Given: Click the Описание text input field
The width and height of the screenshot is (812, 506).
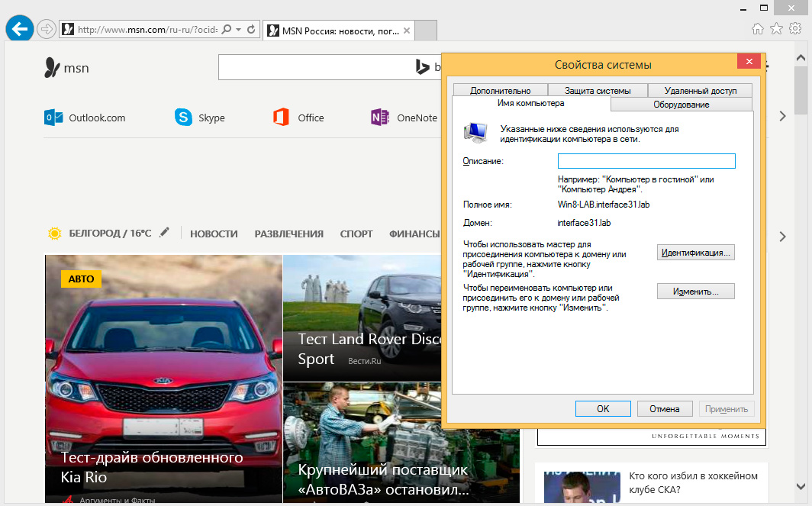Looking at the screenshot, I should pyautogui.click(x=646, y=161).
